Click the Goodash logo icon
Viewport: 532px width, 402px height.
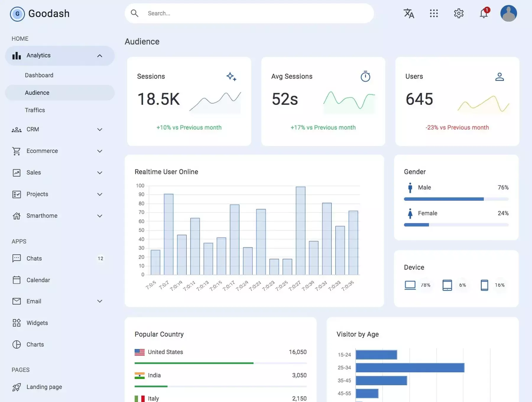17,14
